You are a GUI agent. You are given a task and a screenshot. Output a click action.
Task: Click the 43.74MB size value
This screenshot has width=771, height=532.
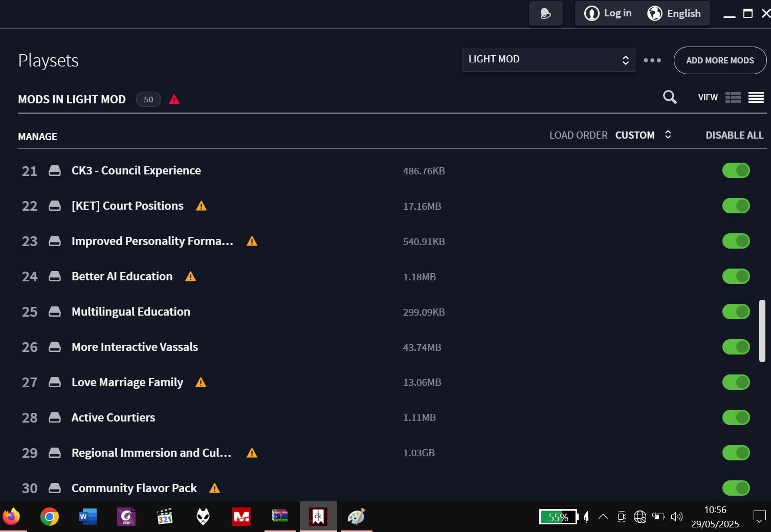[422, 347]
